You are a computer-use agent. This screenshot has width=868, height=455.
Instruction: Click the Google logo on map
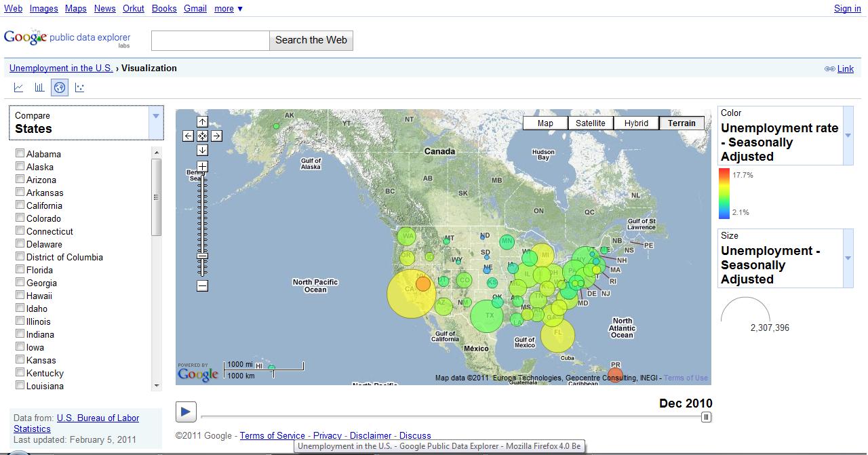(x=197, y=373)
